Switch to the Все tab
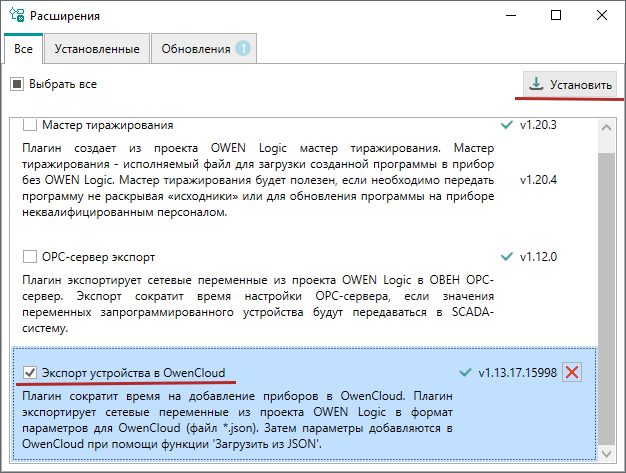626x473 pixels. tap(23, 48)
